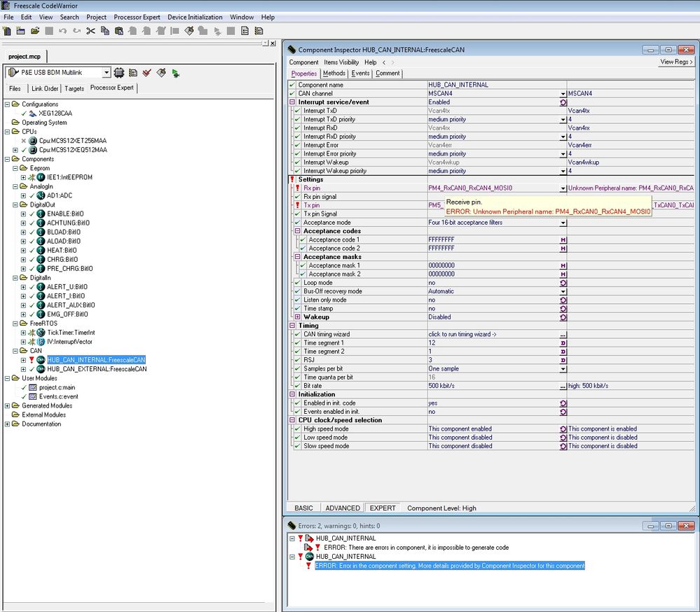700x612 pixels.
Task: Toggle checkmark beside ALERT_U:BitIO
Action: click(32, 287)
